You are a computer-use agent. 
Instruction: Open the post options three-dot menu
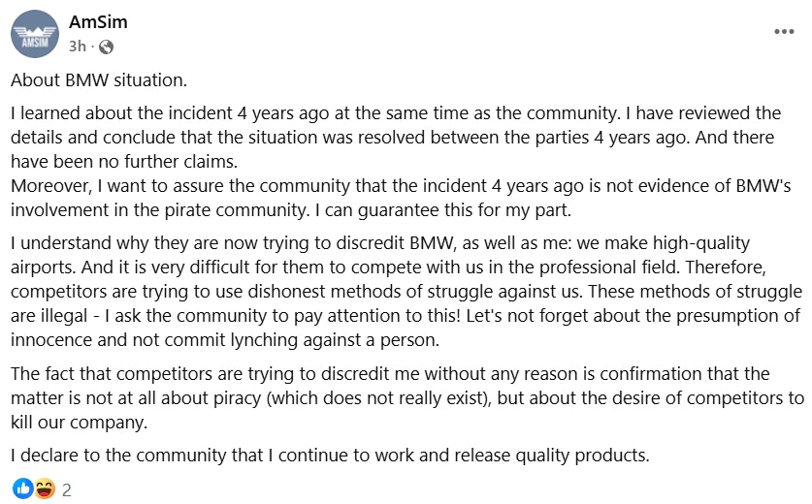point(783,32)
